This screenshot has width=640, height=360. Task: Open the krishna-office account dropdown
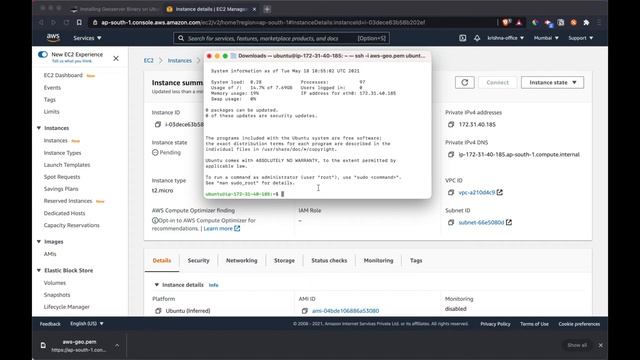tap(505, 38)
